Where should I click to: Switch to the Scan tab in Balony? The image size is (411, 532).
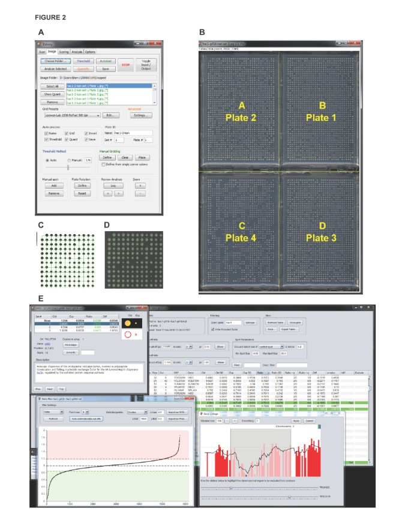click(x=42, y=52)
